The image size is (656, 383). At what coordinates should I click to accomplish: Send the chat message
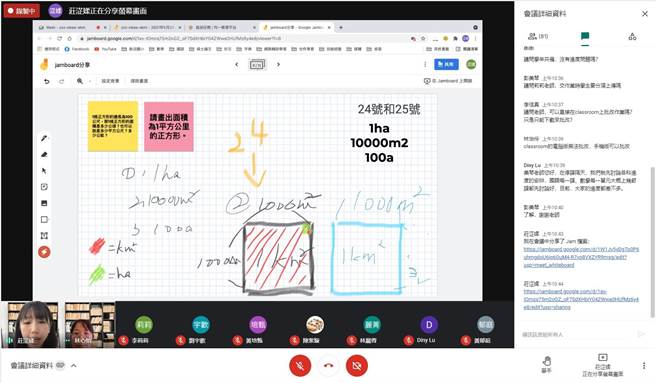coord(641,334)
